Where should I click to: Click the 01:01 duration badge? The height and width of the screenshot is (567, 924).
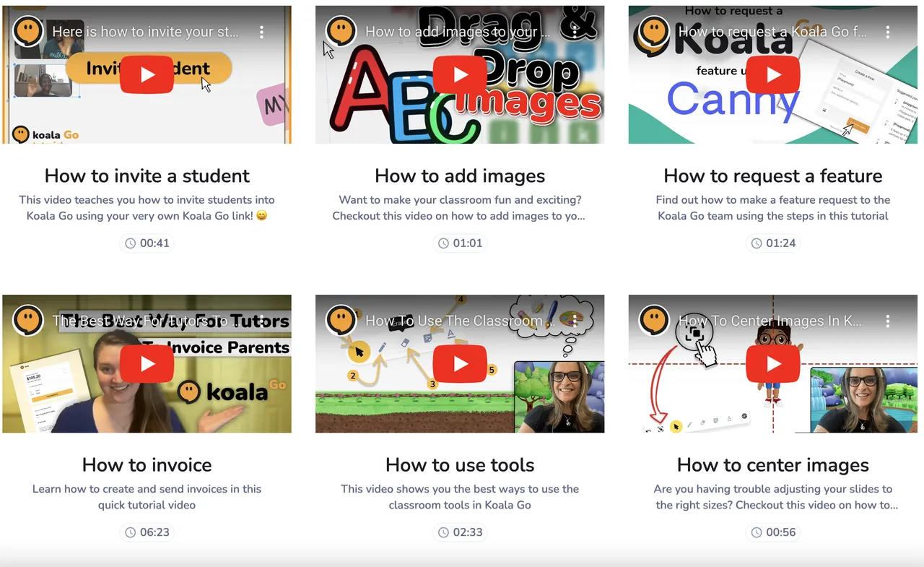(460, 243)
